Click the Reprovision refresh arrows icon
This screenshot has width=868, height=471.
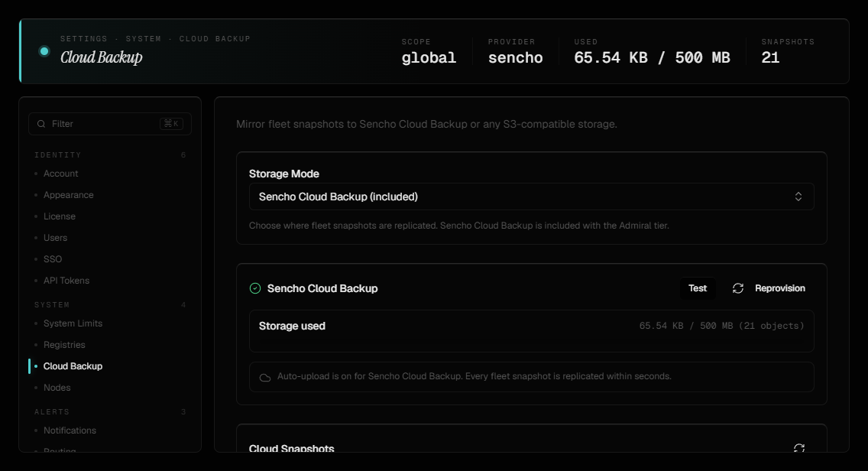[738, 288]
